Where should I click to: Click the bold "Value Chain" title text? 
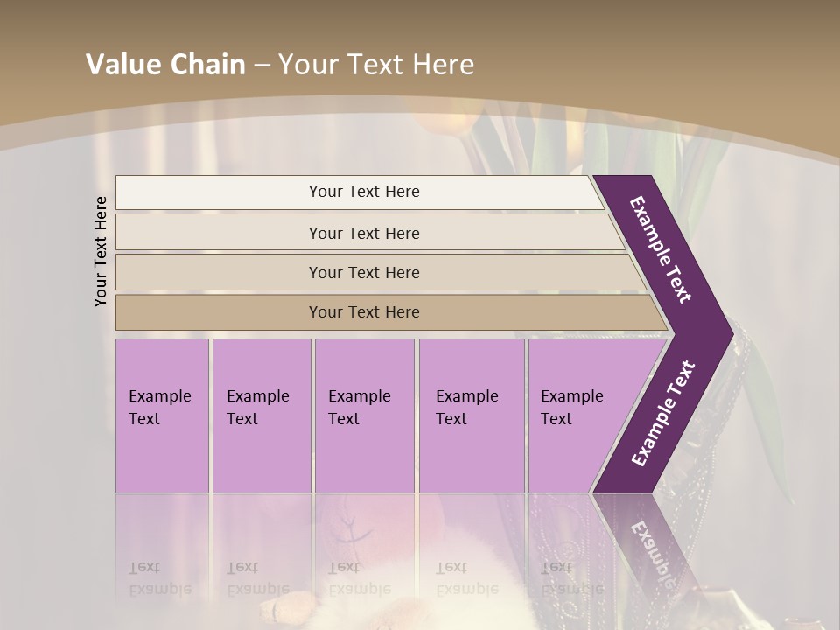[165, 65]
